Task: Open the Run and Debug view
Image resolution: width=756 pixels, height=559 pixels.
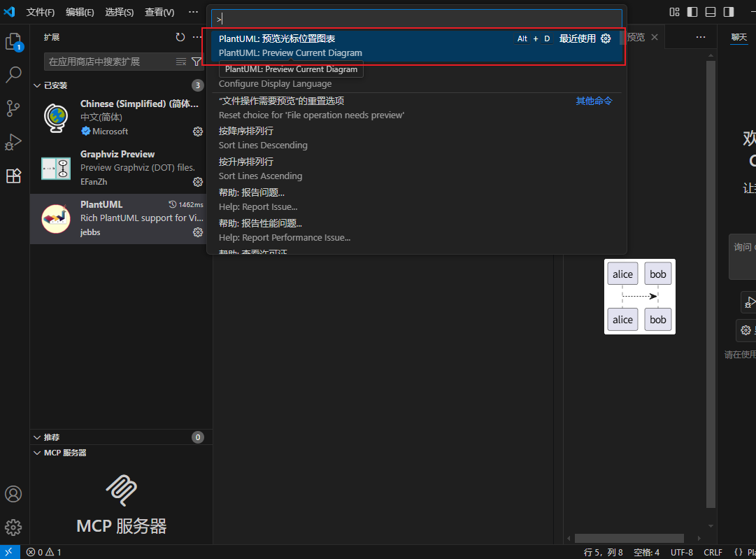Action: 13,142
